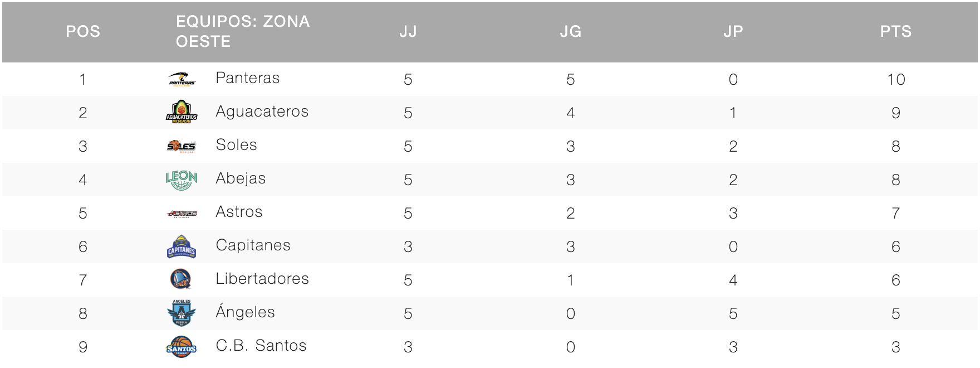Viewport: 980px width, 368px height.
Task: Sort by the PTS column header
Action: click(x=896, y=31)
